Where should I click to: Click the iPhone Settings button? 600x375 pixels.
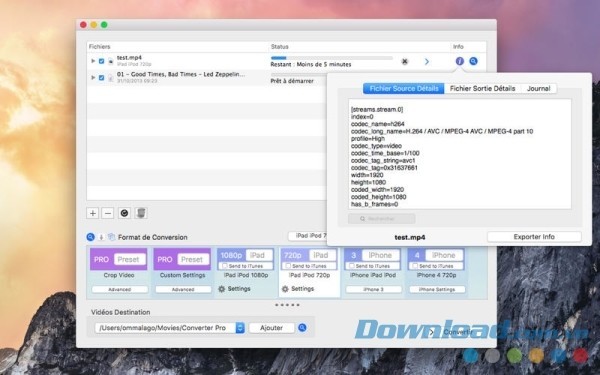click(437, 290)
